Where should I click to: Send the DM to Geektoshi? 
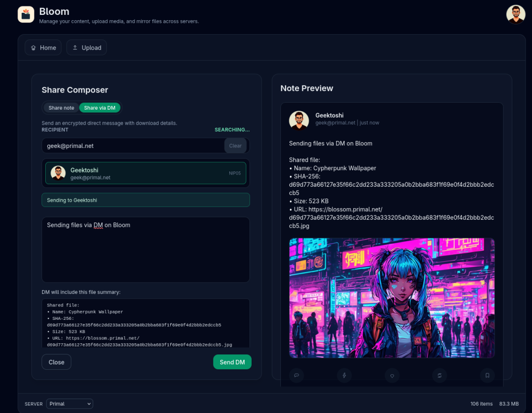tap(232, 362)
